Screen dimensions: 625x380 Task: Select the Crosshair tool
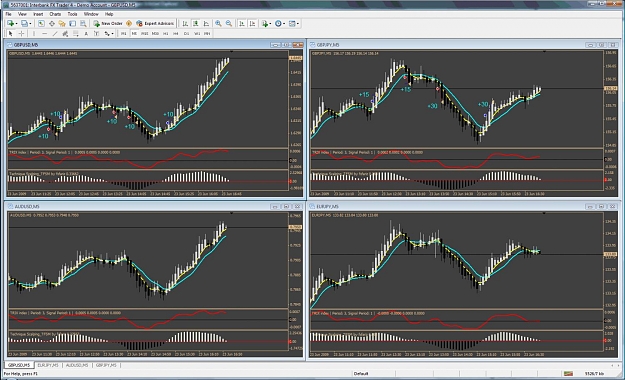click(x=22, y=34)
